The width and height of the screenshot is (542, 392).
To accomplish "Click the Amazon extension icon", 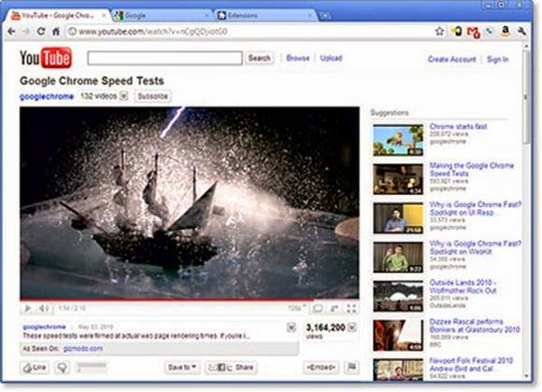I will click(505, 32).
